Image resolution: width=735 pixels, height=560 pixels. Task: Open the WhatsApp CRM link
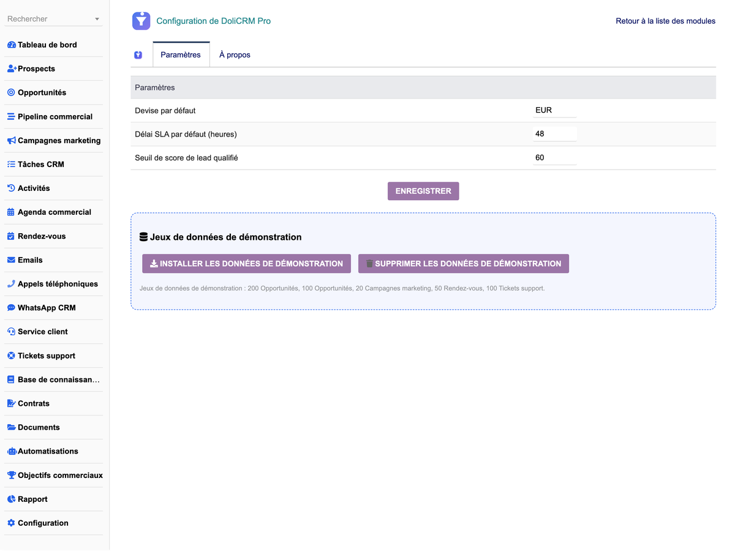[x=47, y=308]
